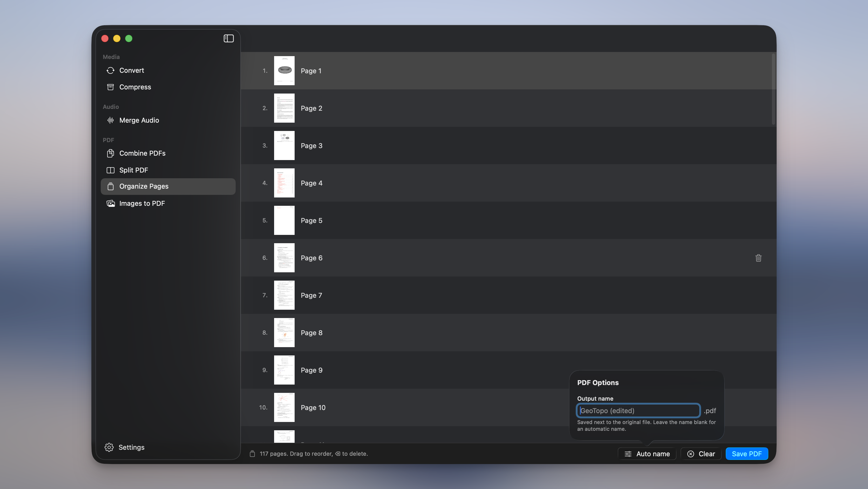This screenshot has width=868, height=489.
Task: Click the Save PDF button
Action: 747,454
